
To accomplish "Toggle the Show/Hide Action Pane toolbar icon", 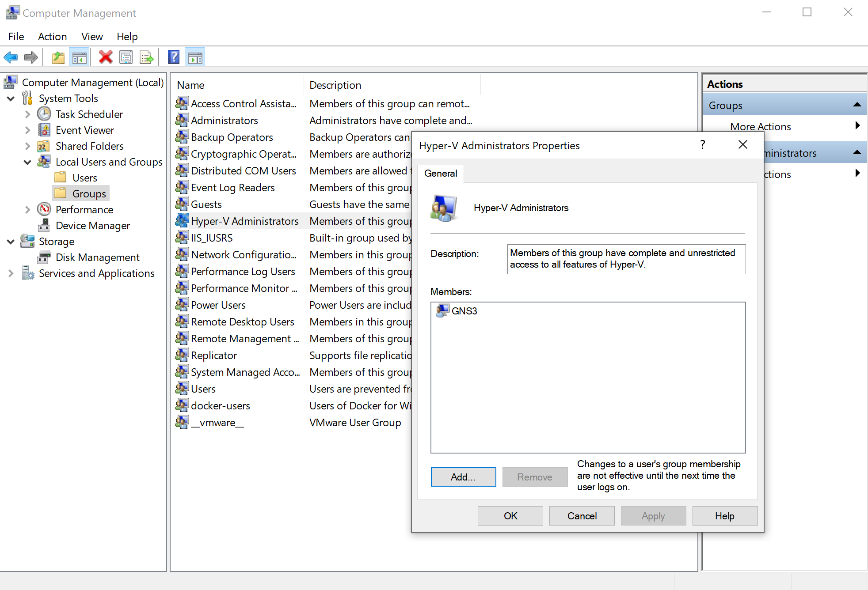I will [194, 57].
